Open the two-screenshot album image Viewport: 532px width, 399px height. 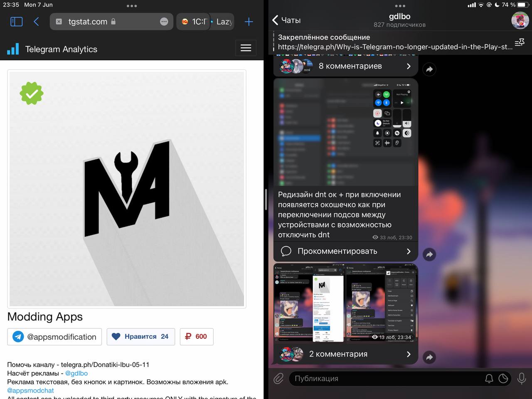(x=346, y=303)
